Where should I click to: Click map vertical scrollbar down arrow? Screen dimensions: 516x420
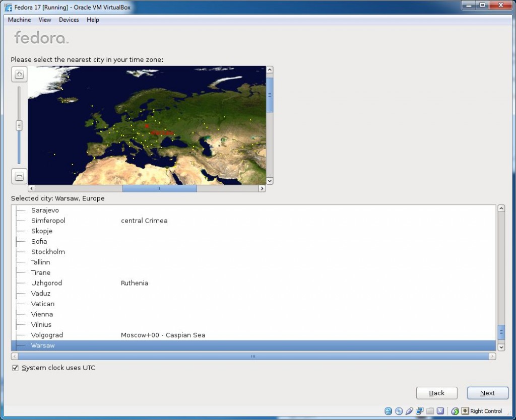(x=270, y=181)
